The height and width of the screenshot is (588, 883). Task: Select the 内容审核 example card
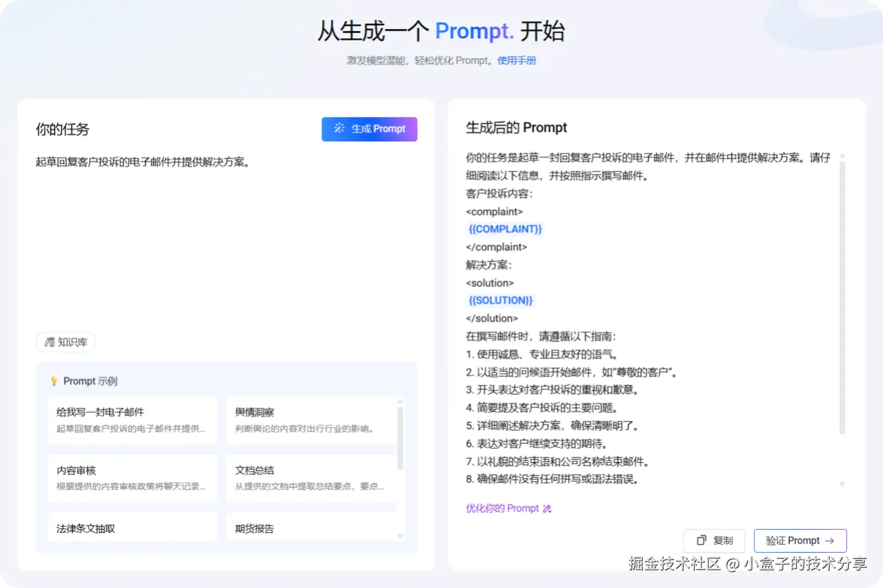133,478
